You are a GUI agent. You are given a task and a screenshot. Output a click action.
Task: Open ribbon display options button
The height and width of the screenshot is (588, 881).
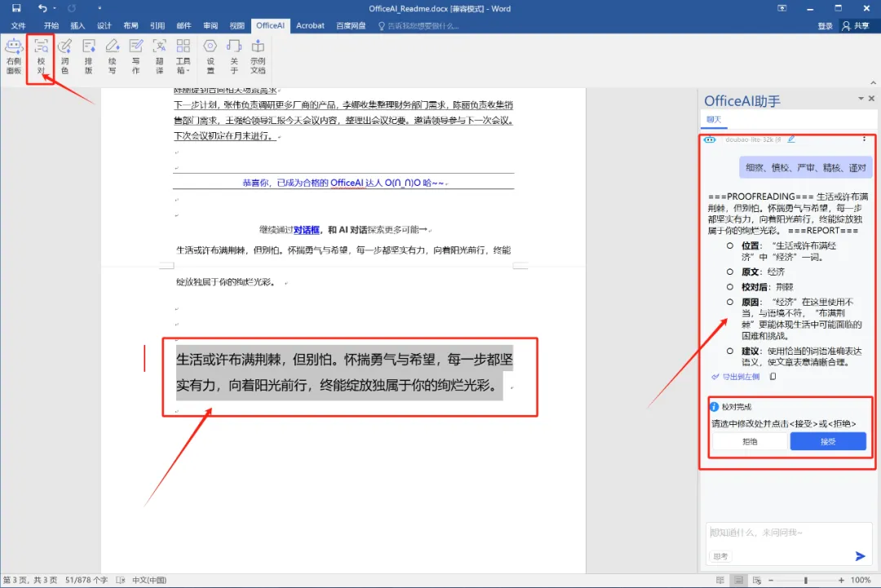[782, 8]
